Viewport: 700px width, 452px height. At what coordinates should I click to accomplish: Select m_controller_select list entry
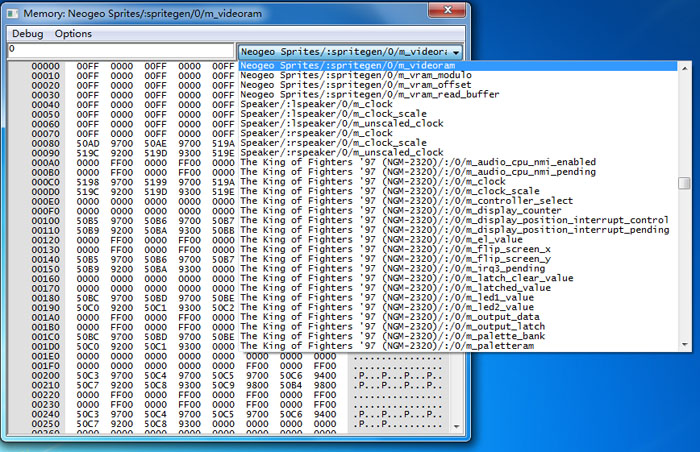coord(458,201)
